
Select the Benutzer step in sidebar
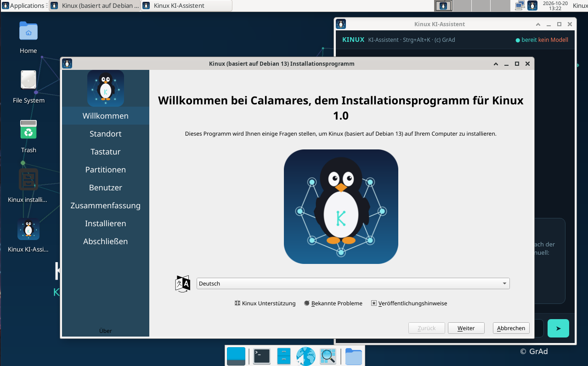[106, 188]
